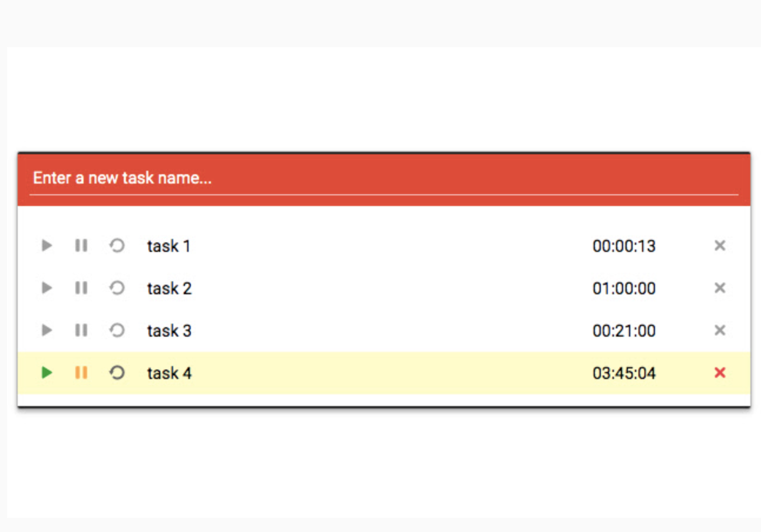Start timing task 3
Screen dimensions: 761x532
pyautogui.click(x=47, y=330)
